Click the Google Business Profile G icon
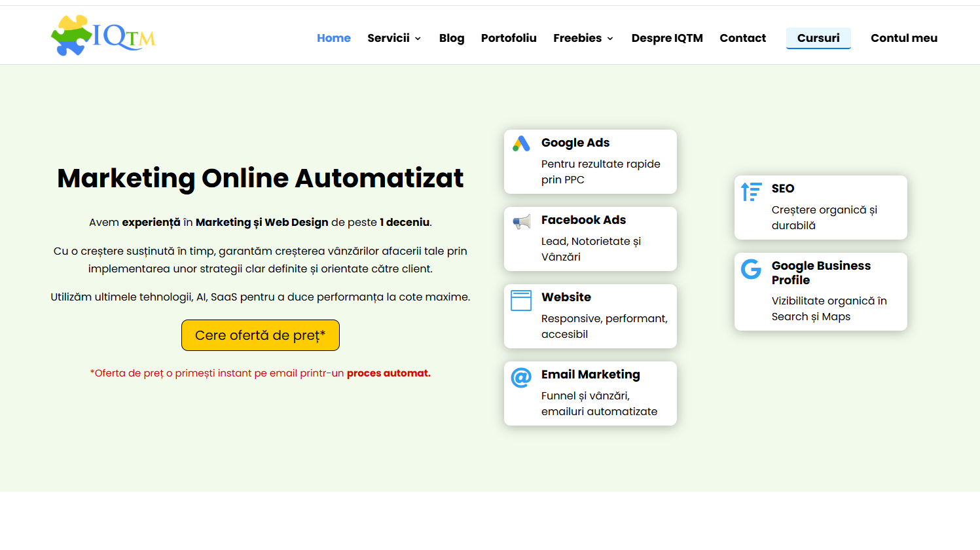 751,269
